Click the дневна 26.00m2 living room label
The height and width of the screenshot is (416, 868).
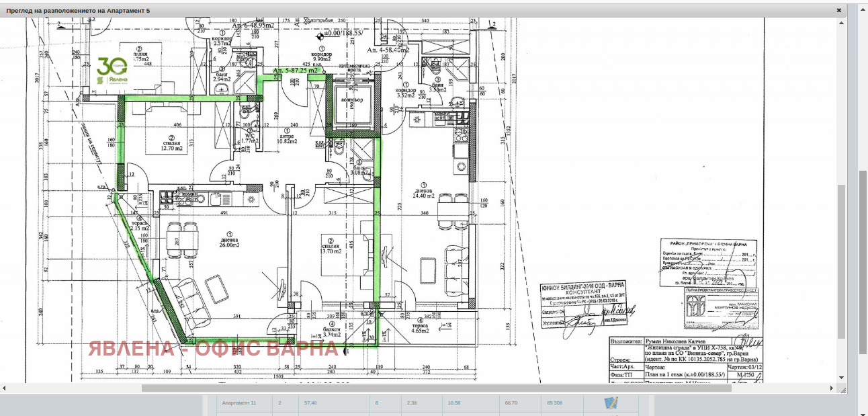tap(229, 242)
